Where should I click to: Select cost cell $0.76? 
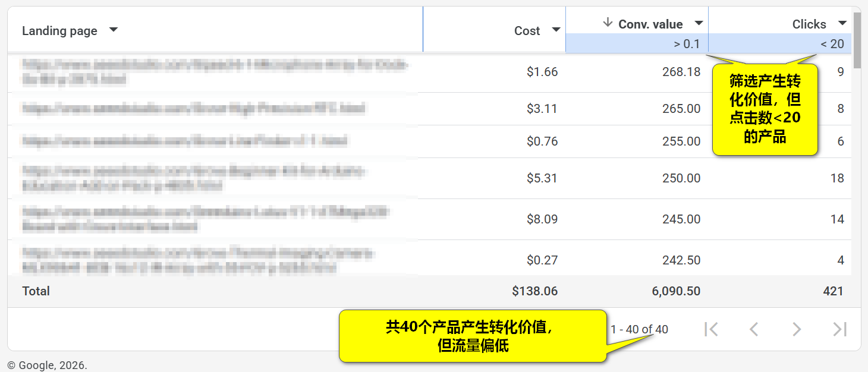pyautogui.click(x=542, y=141)
